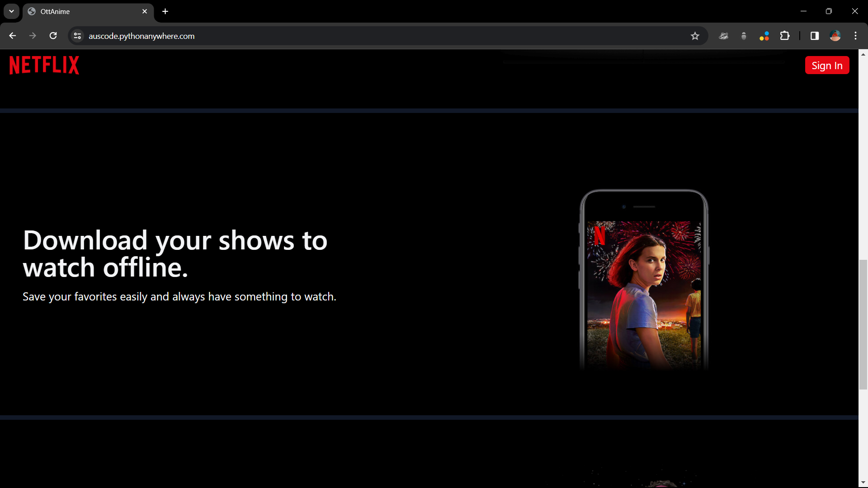Open a new tab

click(165, 11)
